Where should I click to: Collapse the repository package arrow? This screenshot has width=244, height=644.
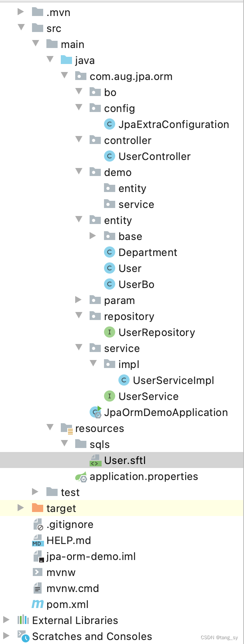(79, 316)
